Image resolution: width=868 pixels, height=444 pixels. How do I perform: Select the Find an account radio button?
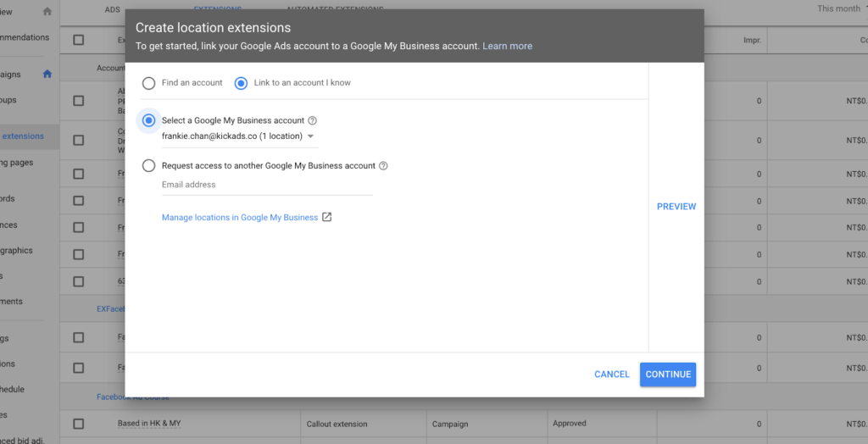point(148,83)
